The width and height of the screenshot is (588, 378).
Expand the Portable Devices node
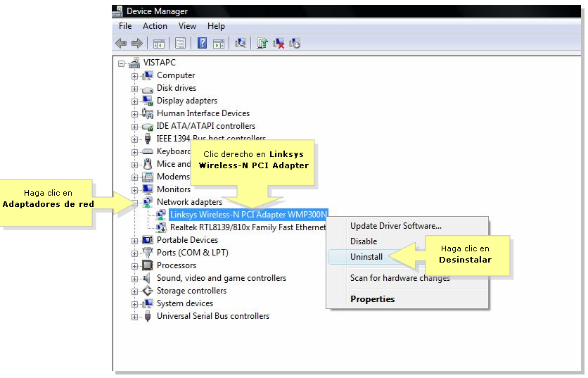(134, 241)
